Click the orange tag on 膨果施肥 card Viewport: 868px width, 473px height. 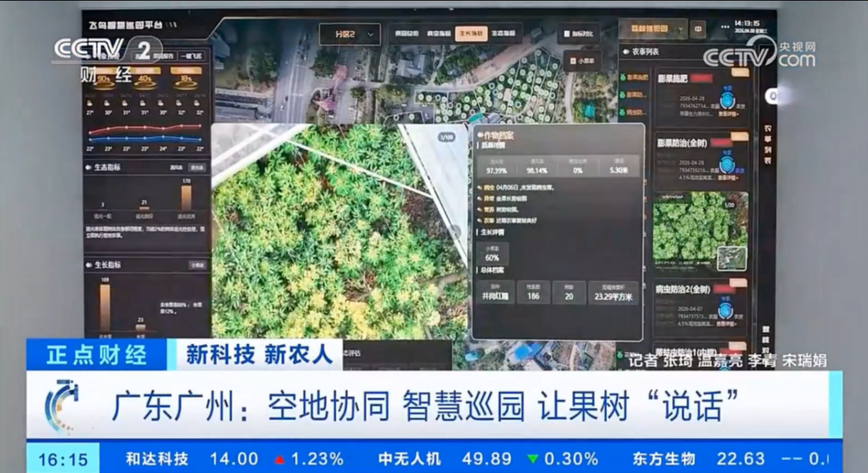coord(740,72)
